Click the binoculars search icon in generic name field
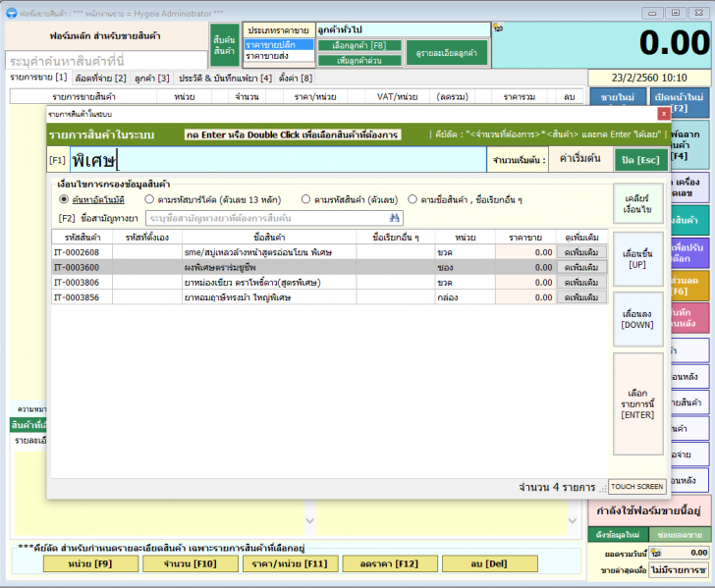The width and height of the screenshot is (715, 588). pos(395,218)
